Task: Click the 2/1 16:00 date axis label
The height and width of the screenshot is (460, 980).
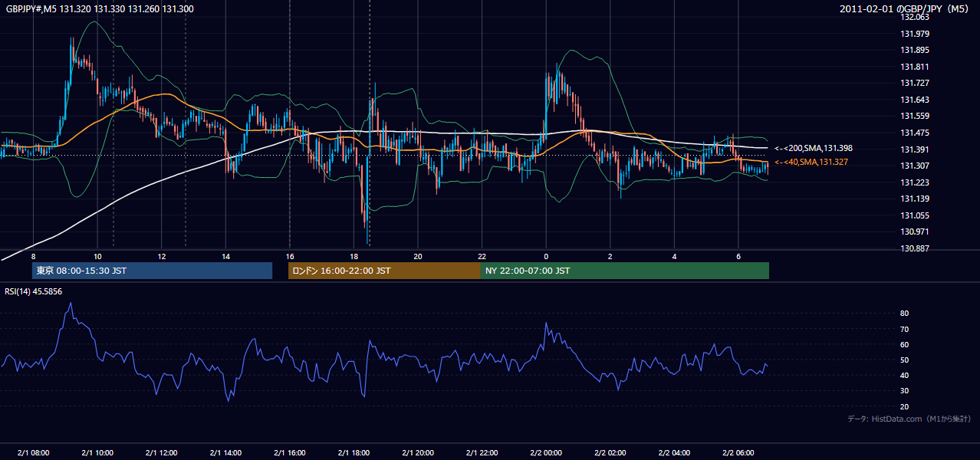Action: (x=289, y=453)
